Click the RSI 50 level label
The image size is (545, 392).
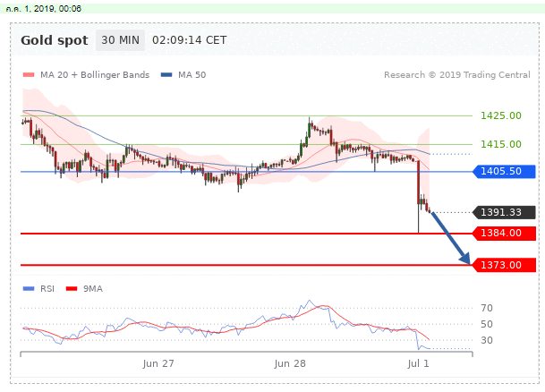[x=487, y=324]
